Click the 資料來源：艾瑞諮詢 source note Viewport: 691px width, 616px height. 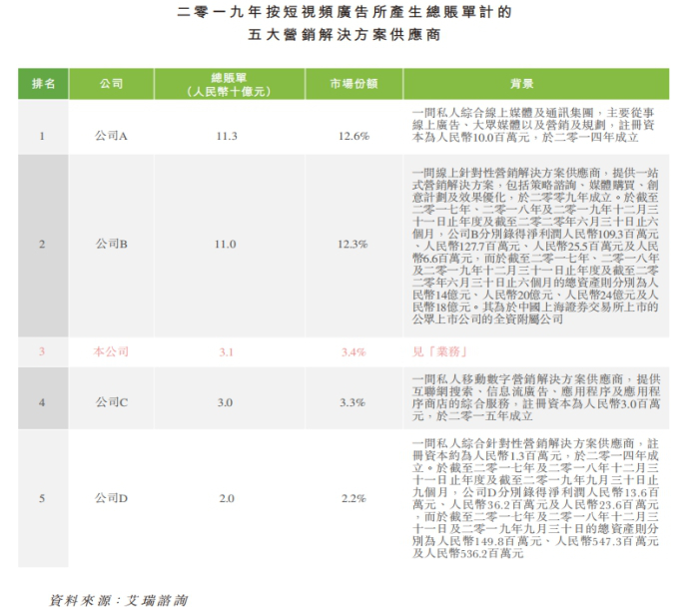118,600
